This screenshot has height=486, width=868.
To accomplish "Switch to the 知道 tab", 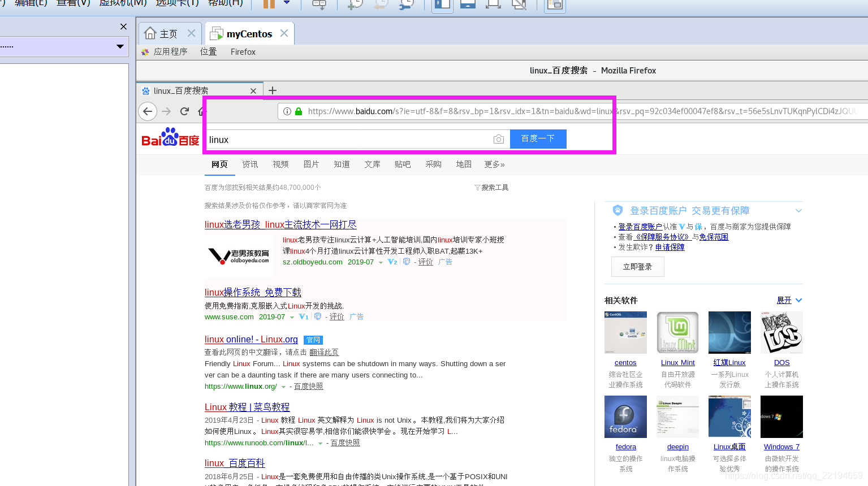I will (342, 164).
